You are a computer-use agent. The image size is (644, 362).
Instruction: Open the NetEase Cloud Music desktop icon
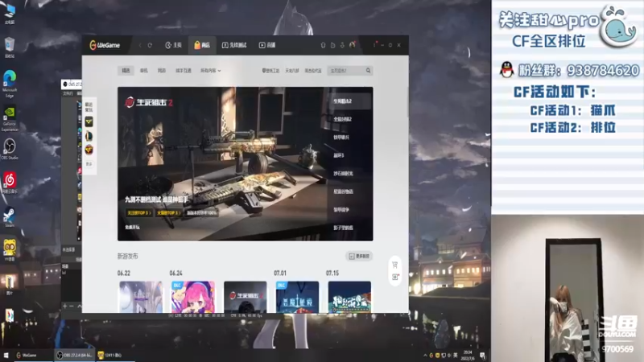[10, 183]
